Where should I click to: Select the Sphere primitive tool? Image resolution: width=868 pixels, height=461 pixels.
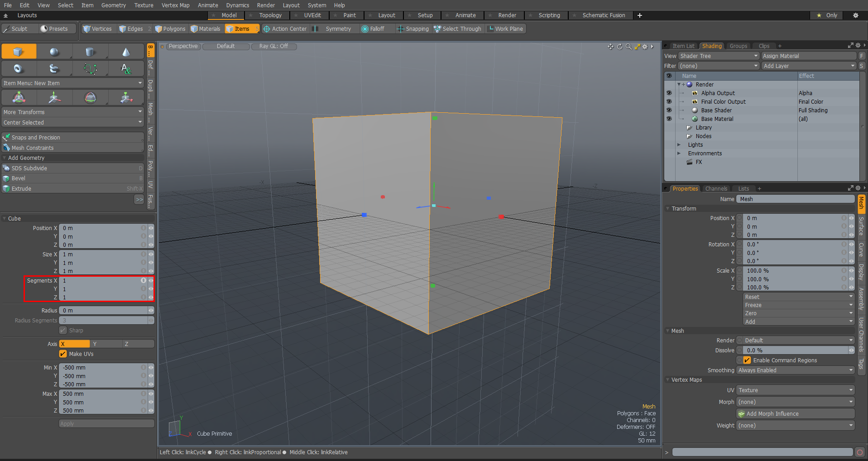pyautogui.click(x=54, y=52)
